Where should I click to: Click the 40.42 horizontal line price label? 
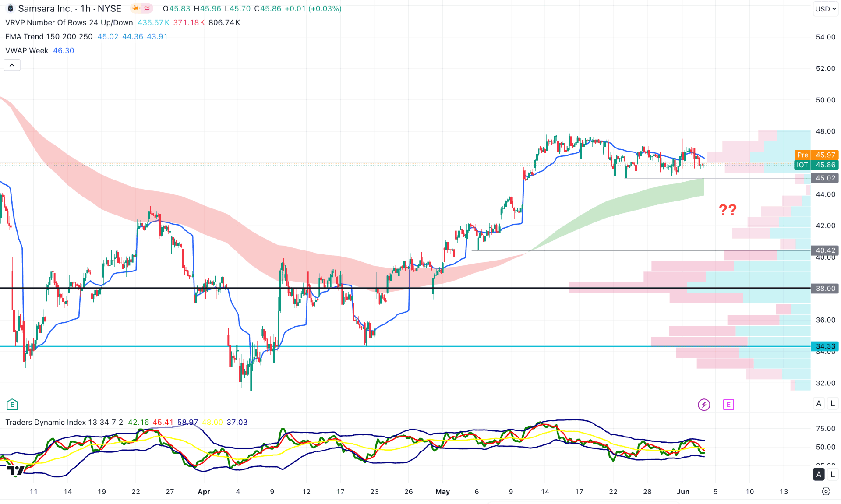pyautogui.click(x=825, y=250)
